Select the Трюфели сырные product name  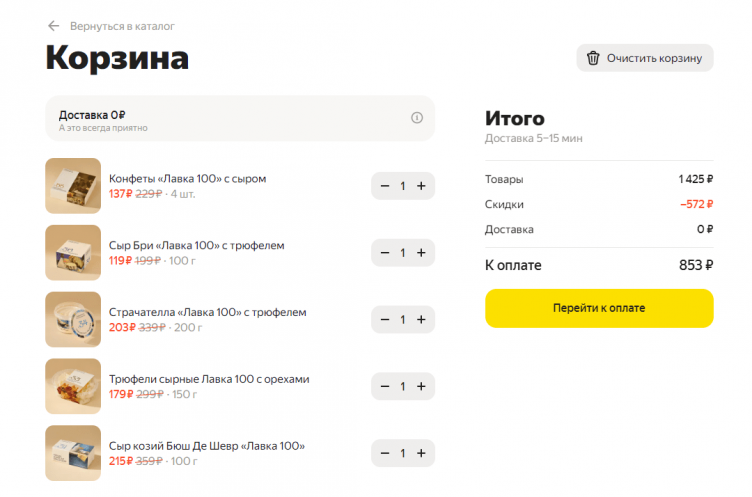click(209, 379)
